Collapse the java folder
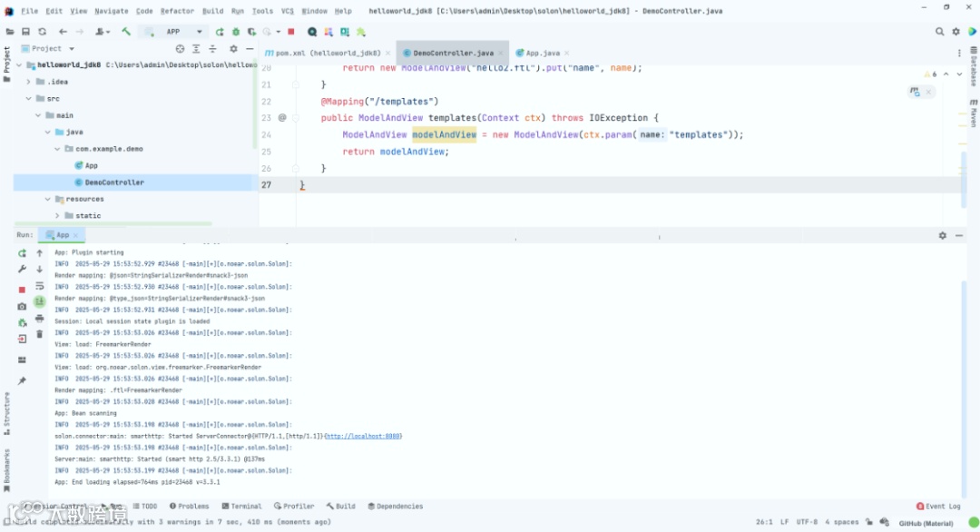The width and height of the screenshot is (980, 532). [x=47, y=133]
